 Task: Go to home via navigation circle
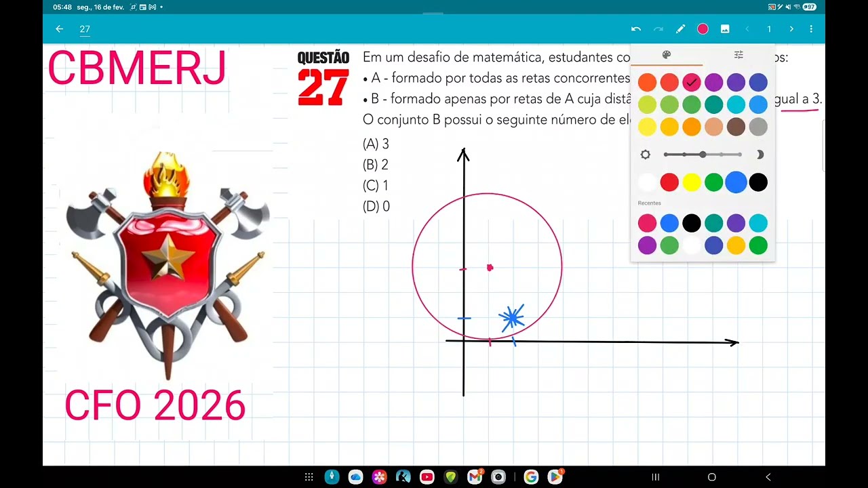[711, 477]
